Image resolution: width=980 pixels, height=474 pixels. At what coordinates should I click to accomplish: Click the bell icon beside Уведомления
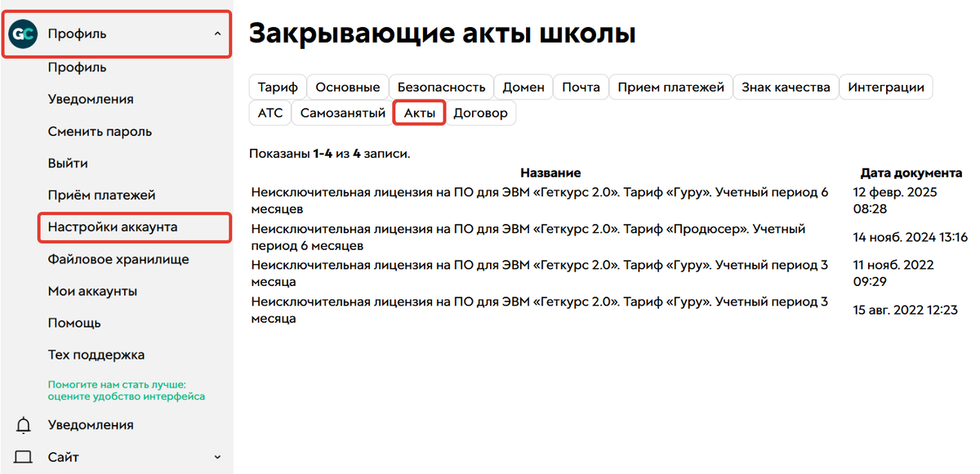coord(24,425)
